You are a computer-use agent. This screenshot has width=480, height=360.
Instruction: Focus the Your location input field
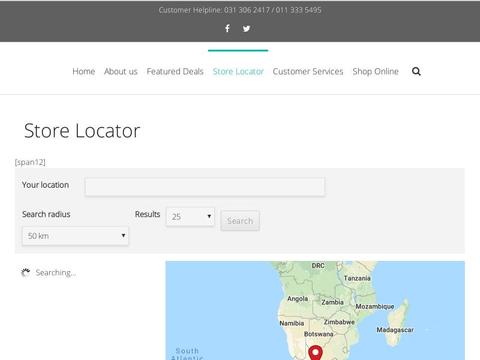point(205,187)
